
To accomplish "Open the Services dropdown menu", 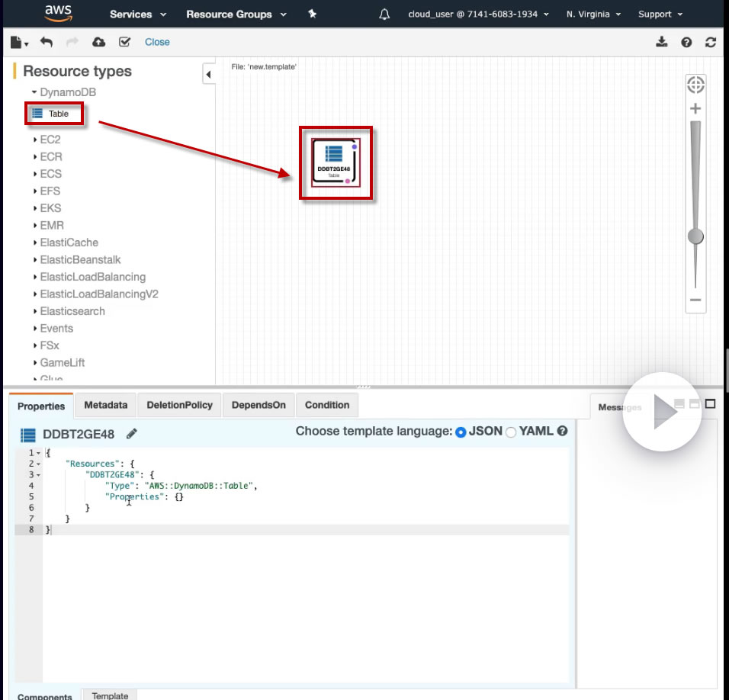I will point(137,14).
